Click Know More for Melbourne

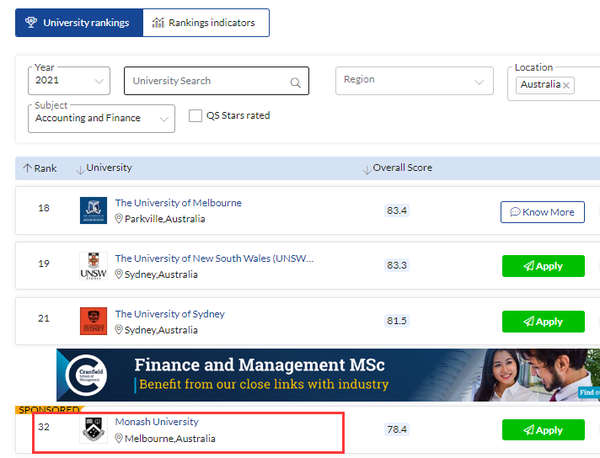(x=542, y=212)
